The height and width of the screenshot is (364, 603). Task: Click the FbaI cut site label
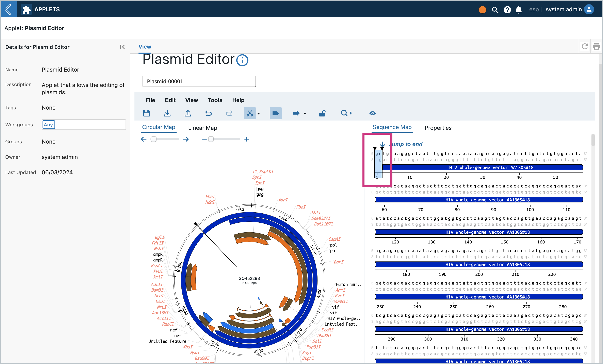click(301, 207)
